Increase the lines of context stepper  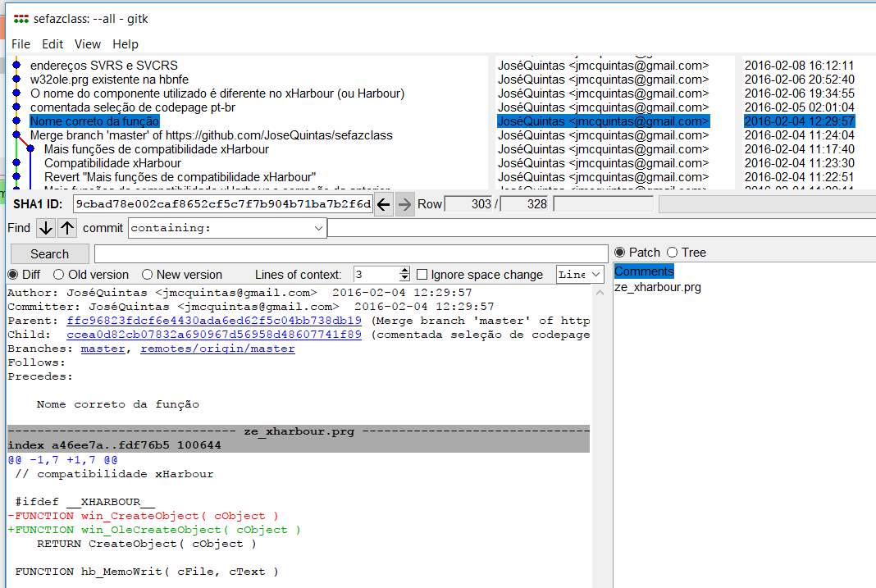click(404, 271)
